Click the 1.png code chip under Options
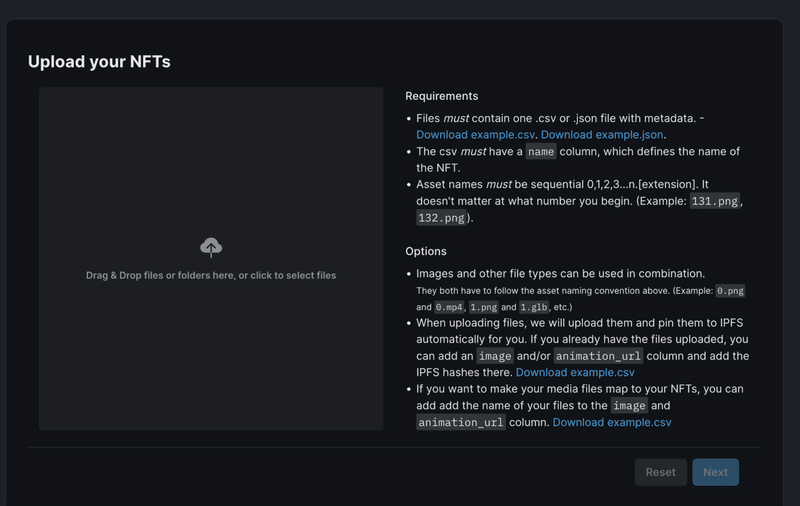Image resolution: width=800 pixels, height=506 pixels. click(x=483, y=307)
